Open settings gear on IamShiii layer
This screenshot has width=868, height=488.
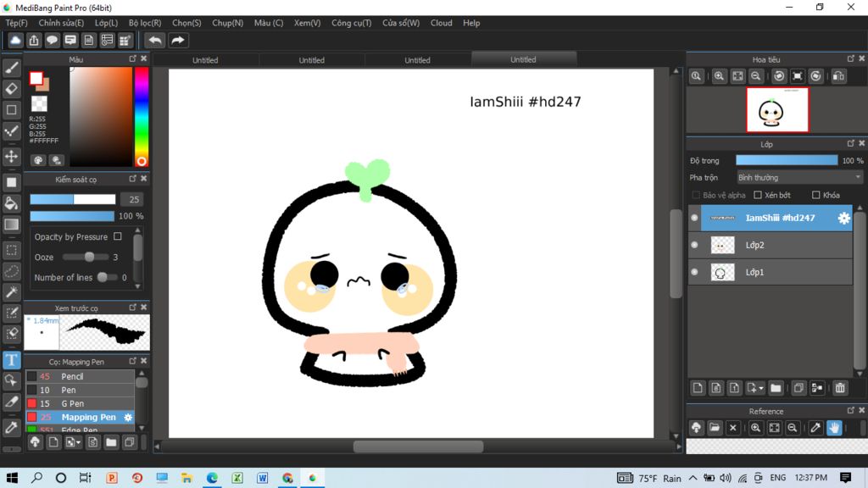tap(843, 218)
